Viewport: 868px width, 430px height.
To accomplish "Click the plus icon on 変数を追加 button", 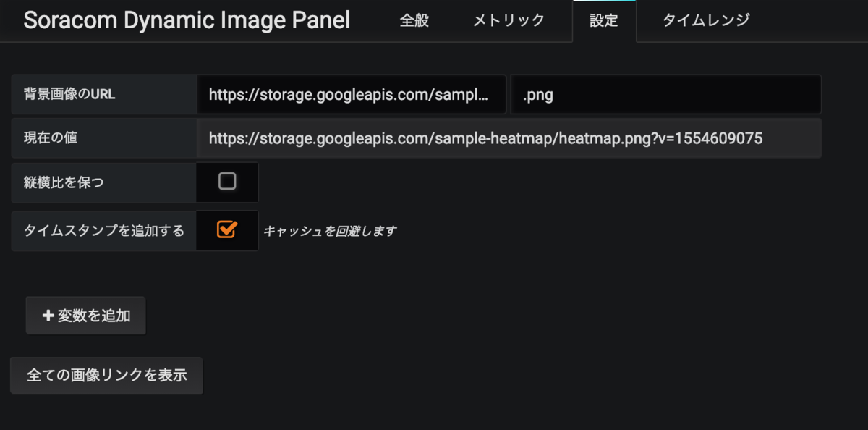I will coord(46,315).
